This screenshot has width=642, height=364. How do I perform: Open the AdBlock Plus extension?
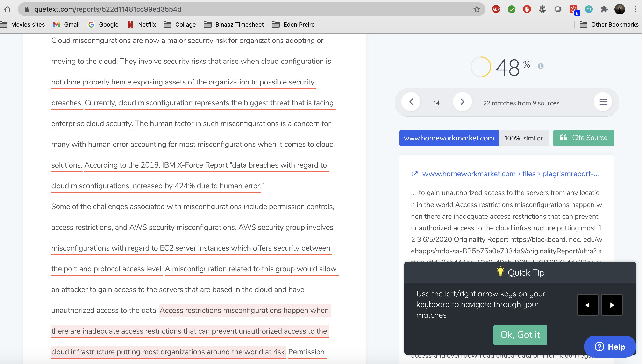pyautogui.click(x=496, y=9)
